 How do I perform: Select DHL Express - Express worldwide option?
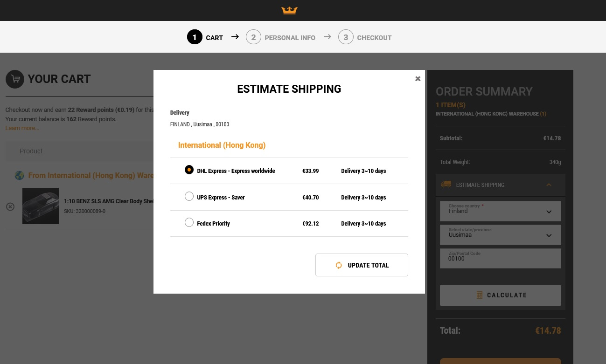pyautogui.click(x=189, y=170)
